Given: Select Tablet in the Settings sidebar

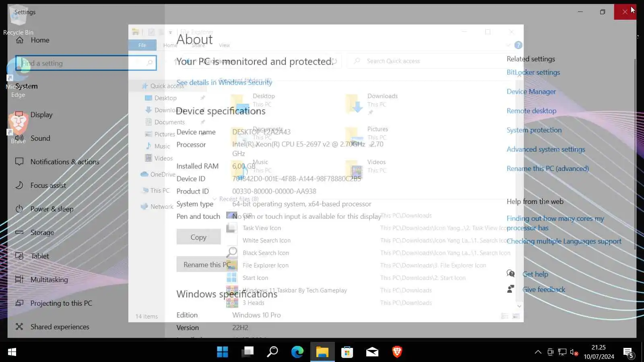Looking at the screenshot, I should coord(32,256).
